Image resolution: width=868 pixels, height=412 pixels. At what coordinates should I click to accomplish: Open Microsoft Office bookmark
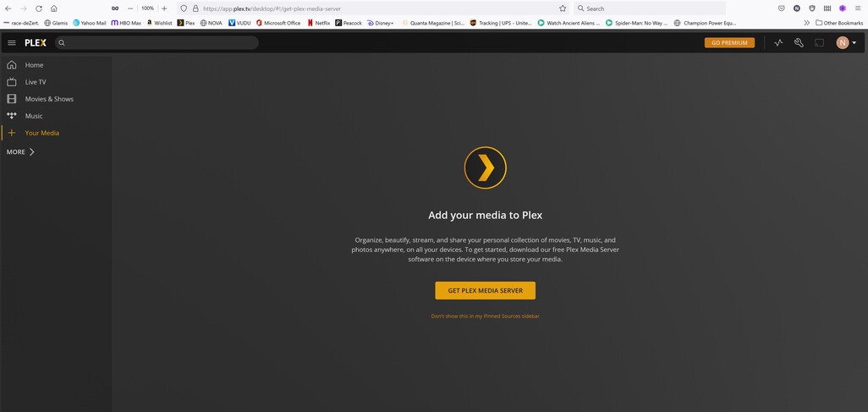coord(277,23)
